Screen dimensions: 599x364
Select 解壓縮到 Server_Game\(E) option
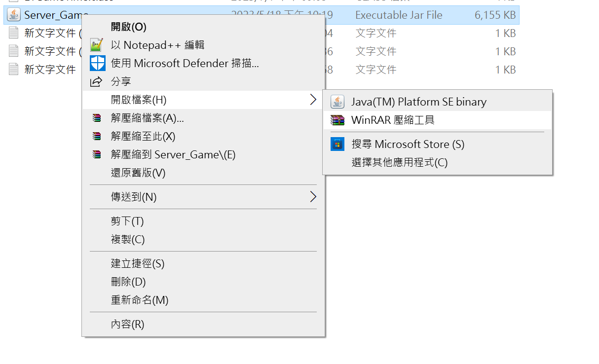click(173, 154)
